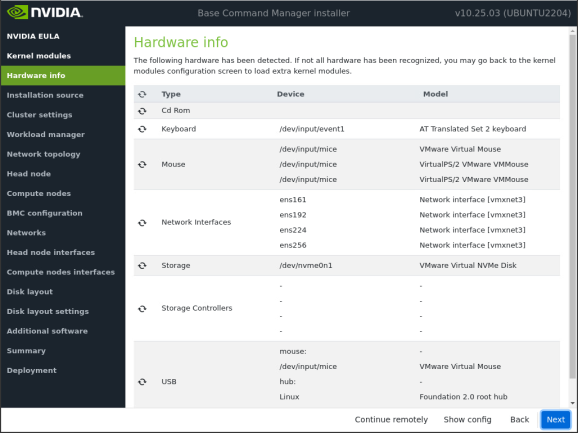Click the Network Interfaces type label

196,222
